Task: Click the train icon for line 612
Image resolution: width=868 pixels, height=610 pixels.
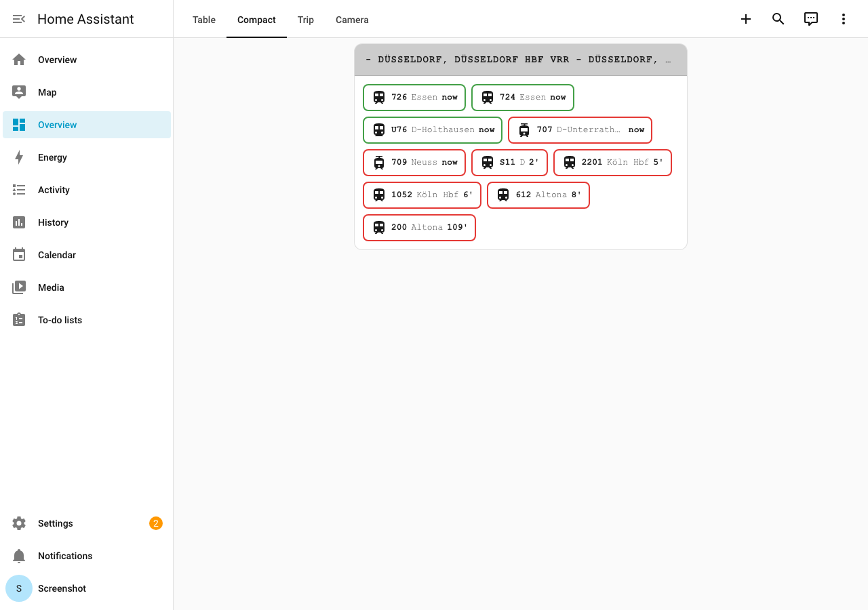Action: click(x=503, y=195)
